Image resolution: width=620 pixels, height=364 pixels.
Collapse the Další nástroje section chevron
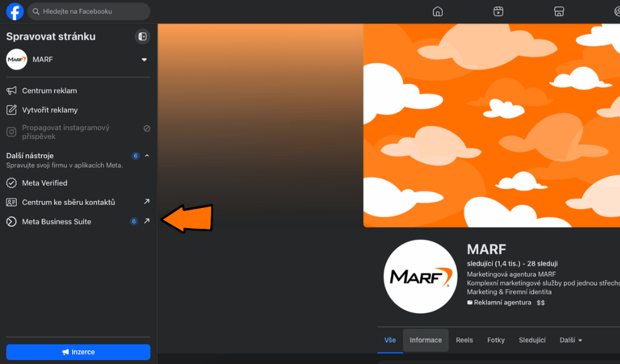coord(147,155)
